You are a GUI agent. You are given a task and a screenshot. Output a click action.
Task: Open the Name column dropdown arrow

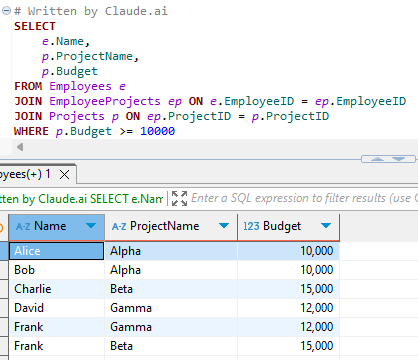[91, 226]
